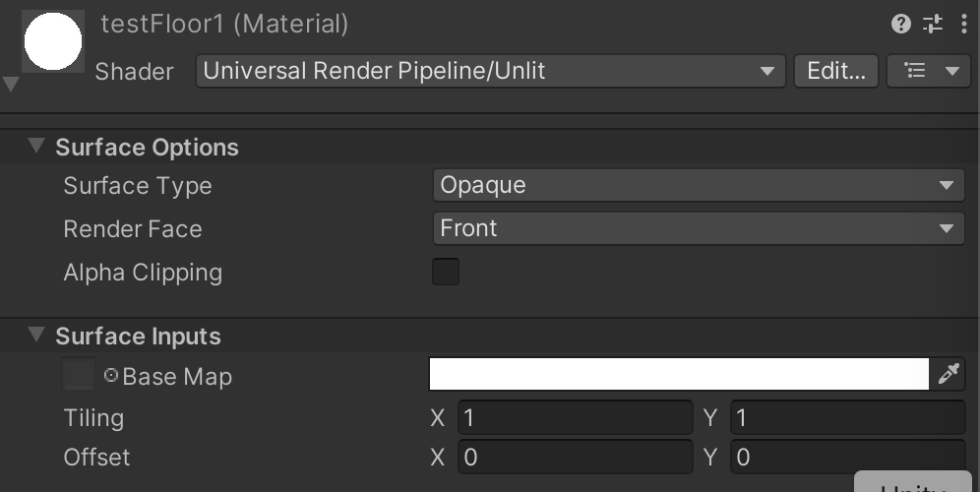The width and height of the screenshot is (980, 492).
Task: Collapse the Surface Options section
Action: [x=37, y=147]
